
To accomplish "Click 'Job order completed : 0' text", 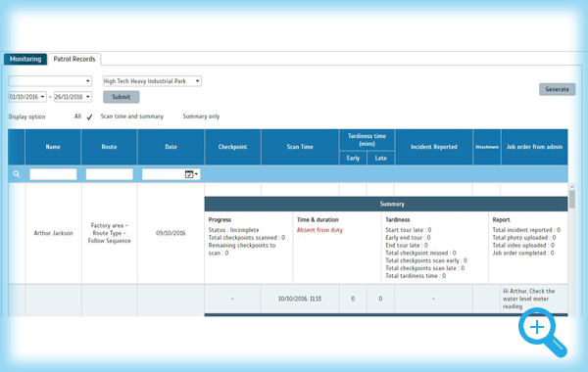I will coord(523,253).
